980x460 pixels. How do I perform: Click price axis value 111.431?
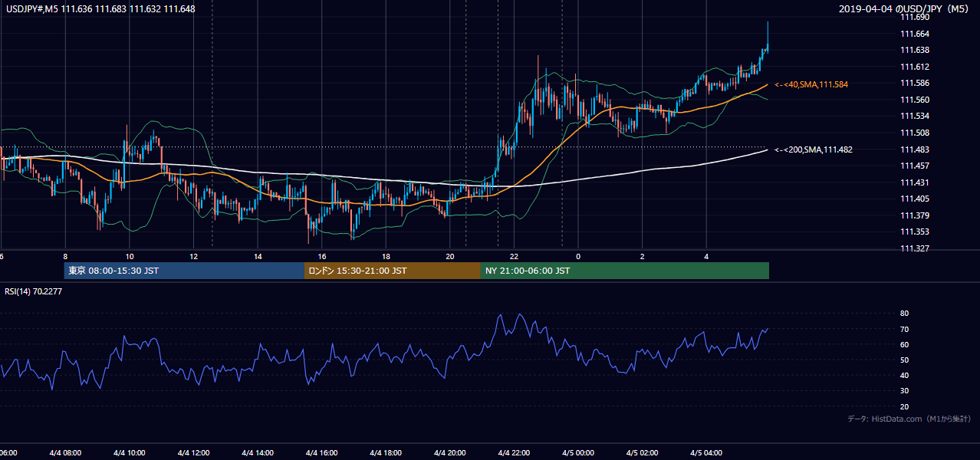pyautogui.click(x=914, y=182)
